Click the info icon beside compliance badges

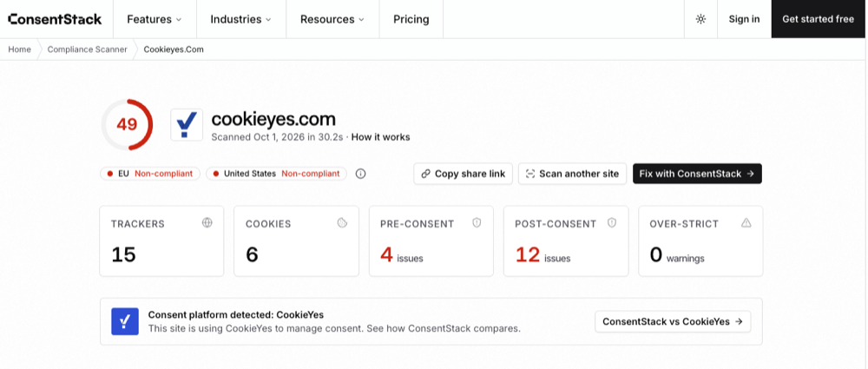pos(360,174)
